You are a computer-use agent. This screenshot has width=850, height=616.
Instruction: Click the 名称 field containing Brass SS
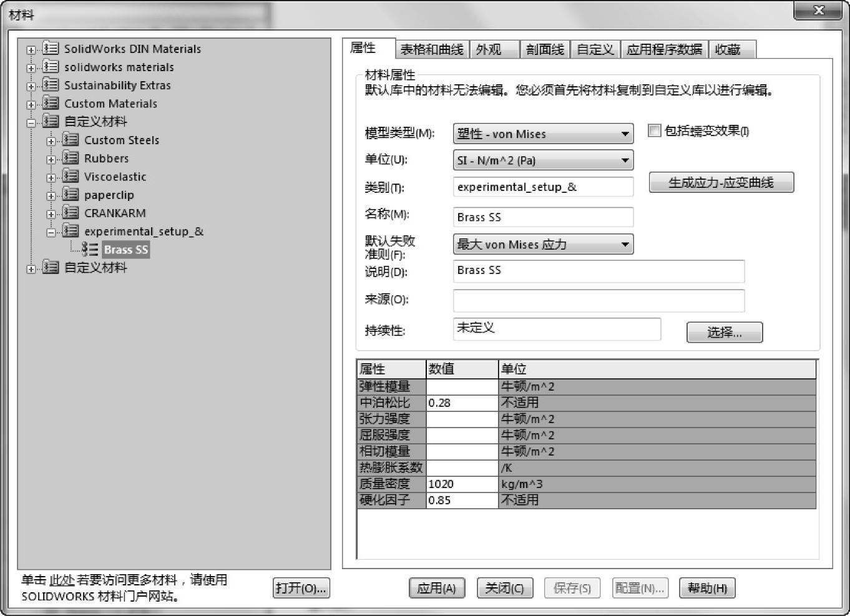pos(543,217)
